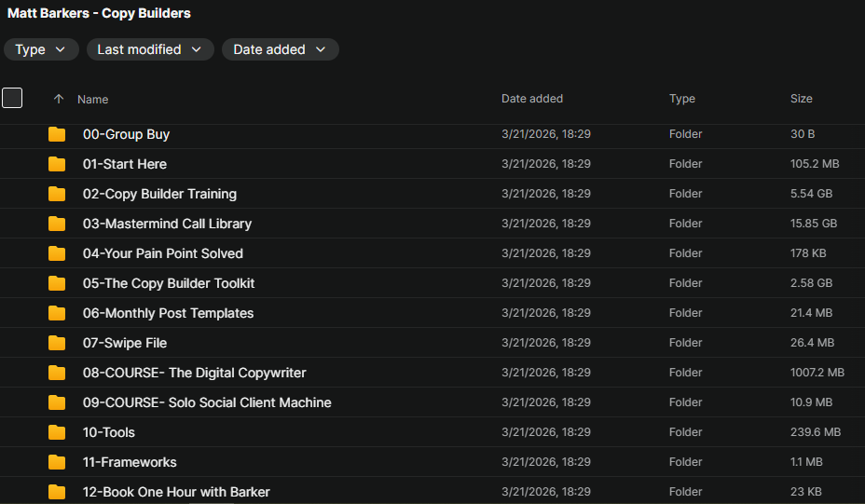Click the folder icon for 00-Group Buy
Screen dimensions: 865x504
pos(57,134)
